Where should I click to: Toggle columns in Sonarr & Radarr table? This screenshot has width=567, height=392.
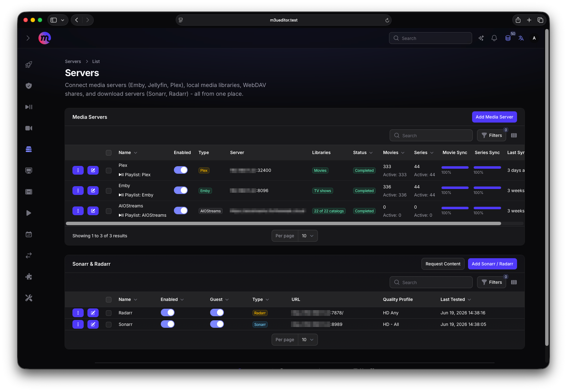tap(514, 282)
